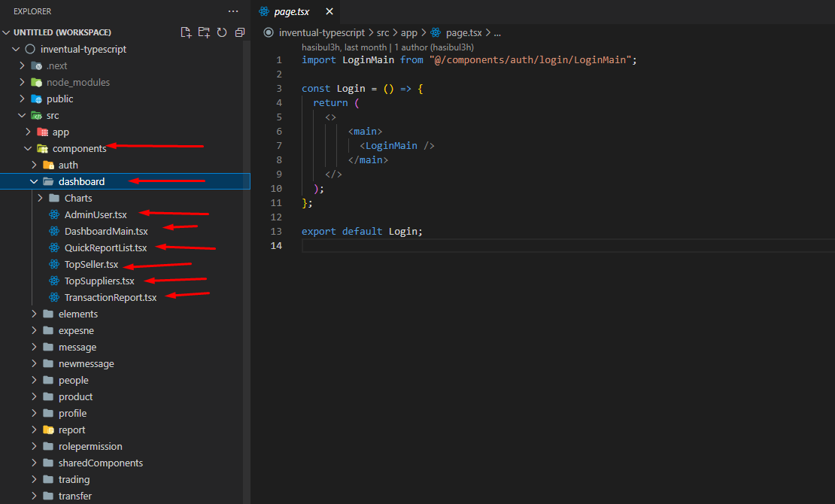Viewport: 835px width, 504px height.
Task: Click the circle icon beside inventual-typescript root
Action: (x=30, y=49)
